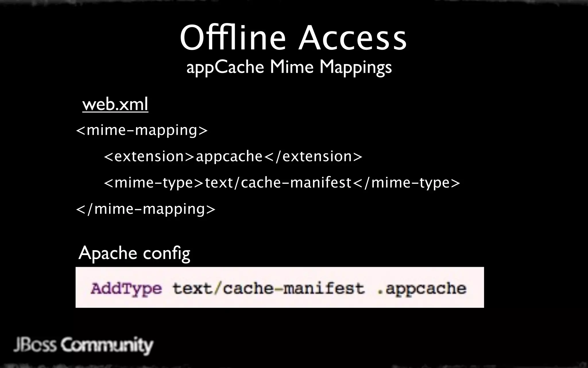
Task: Click the word appcache between extension tags
Action: click(x=229, y=156)
